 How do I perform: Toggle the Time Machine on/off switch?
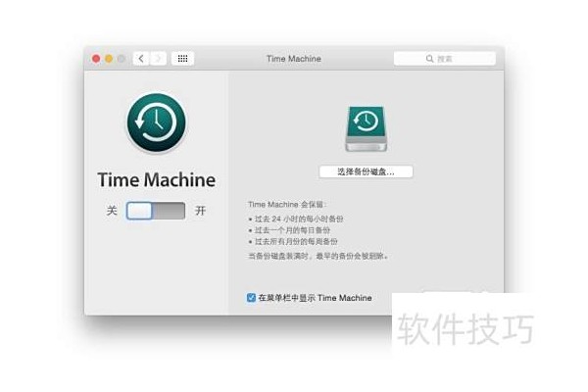[x=156, y=211]
